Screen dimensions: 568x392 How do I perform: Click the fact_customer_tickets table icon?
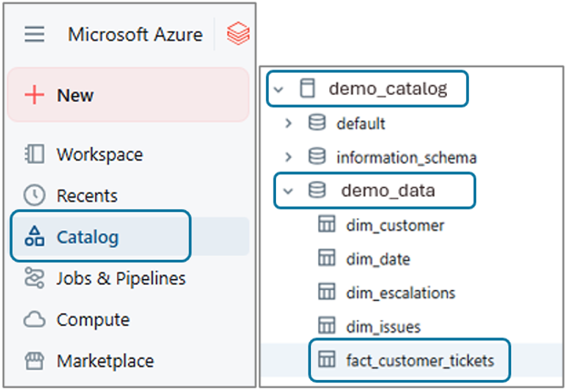coord(327,360)
